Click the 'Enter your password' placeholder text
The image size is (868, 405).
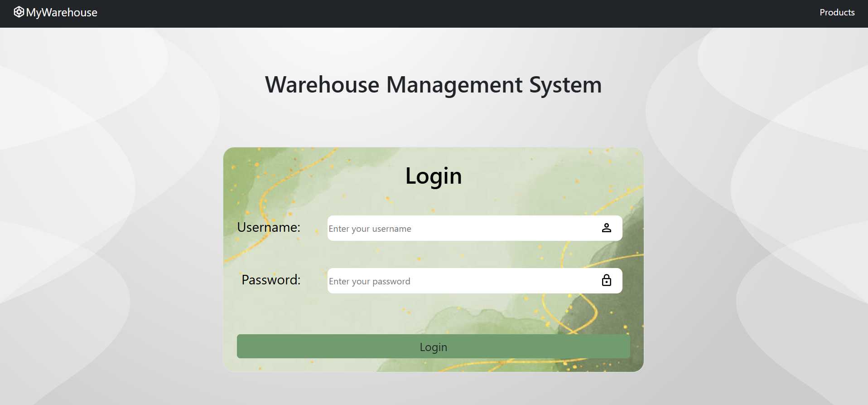(369, 282)
